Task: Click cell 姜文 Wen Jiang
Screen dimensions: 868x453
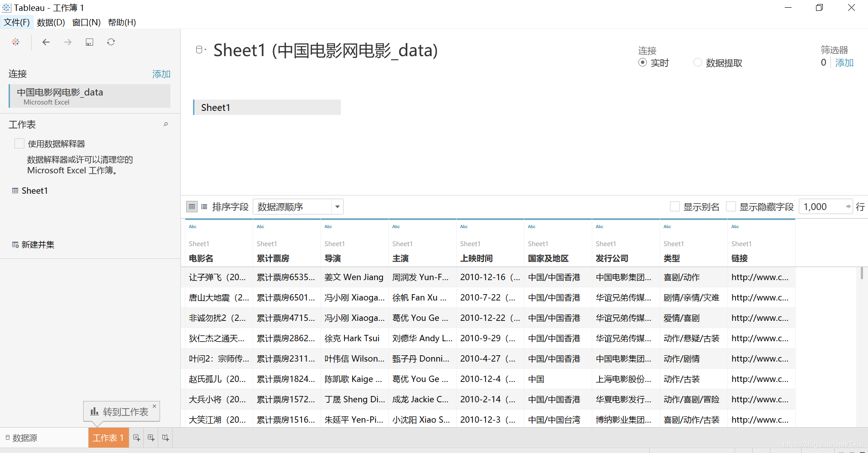Action: click(x=354, y=277)
